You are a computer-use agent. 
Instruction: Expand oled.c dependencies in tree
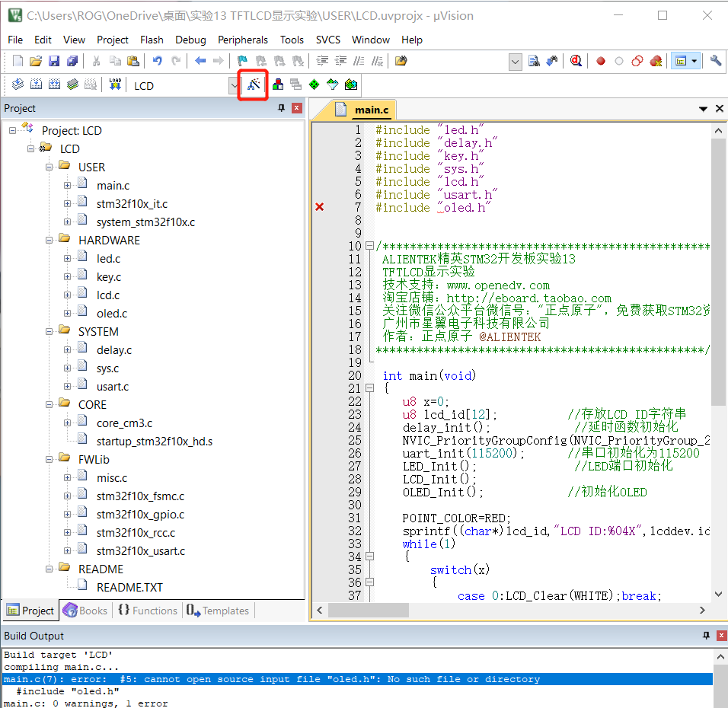coord(67,314)
